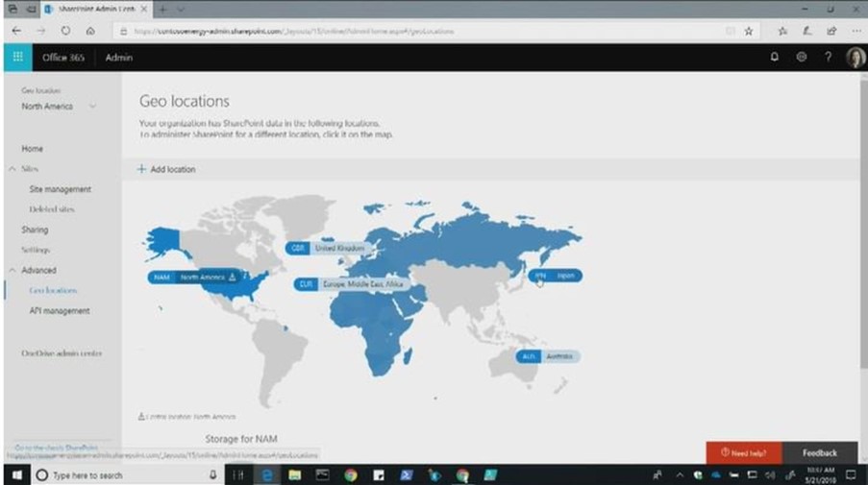Screen dimensions: 868x485
Task: Open File Explorer in the taskbar
Action: click(294, 475)
